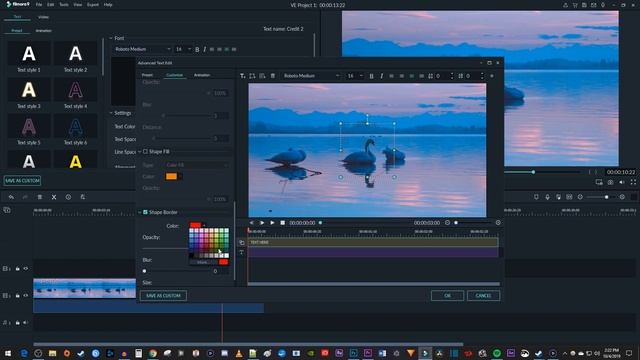640x360 pixels.
Task: Disable the Shape Border checkbox
Action: pos(145,212)
